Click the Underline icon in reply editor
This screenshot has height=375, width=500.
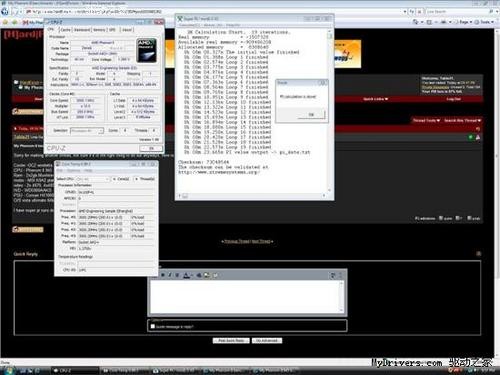coord(177,275)
